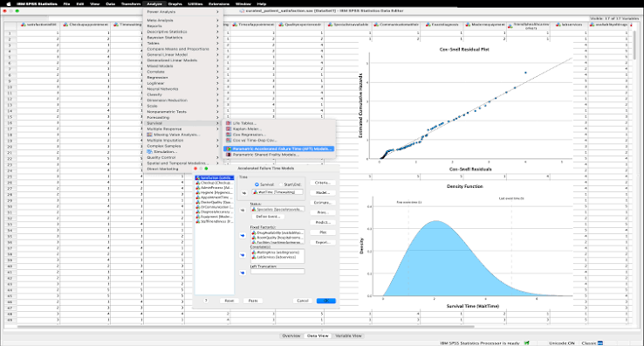Click the Exactdiagnosis column variable icon
This screenshot has height=346, width=644.
[428, 24]
